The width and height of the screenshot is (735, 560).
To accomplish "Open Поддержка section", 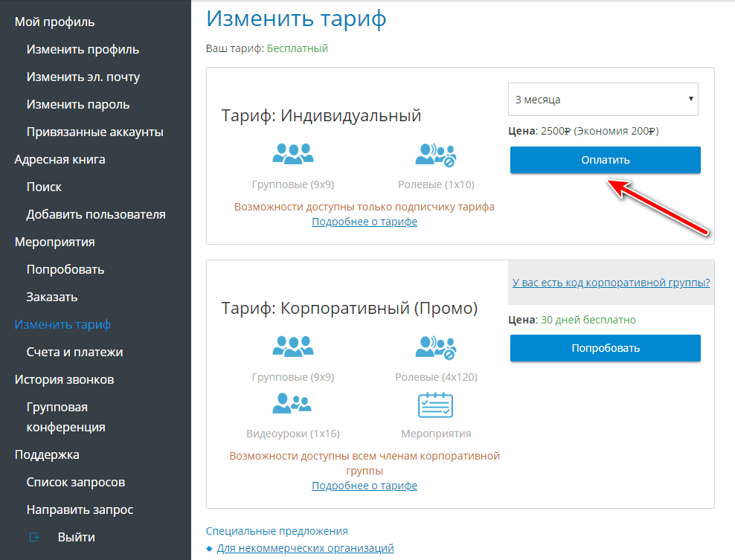I will point(47,454).
